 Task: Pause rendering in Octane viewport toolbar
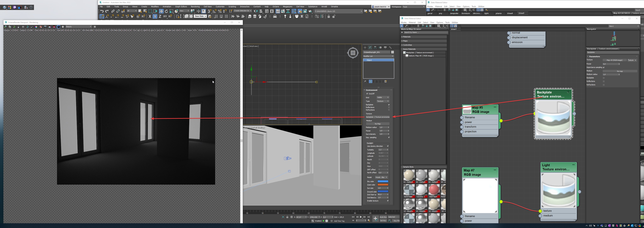coord(23,27)
